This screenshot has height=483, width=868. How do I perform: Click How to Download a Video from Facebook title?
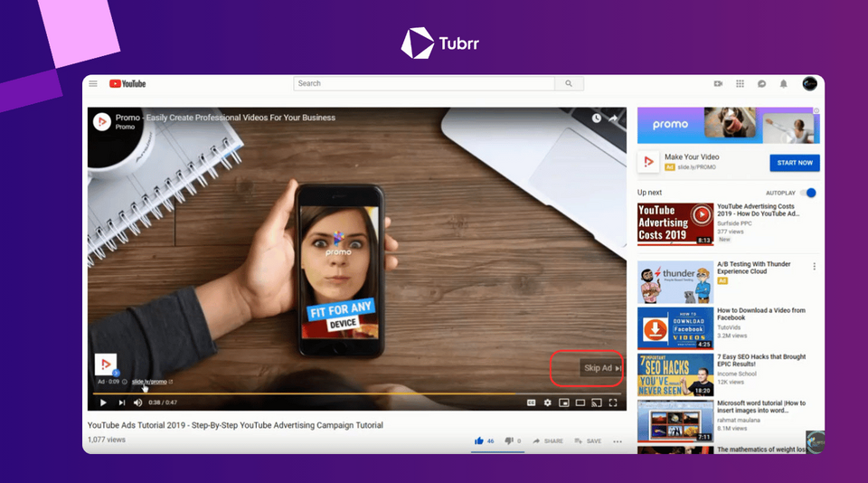click(x=761, y=314)
